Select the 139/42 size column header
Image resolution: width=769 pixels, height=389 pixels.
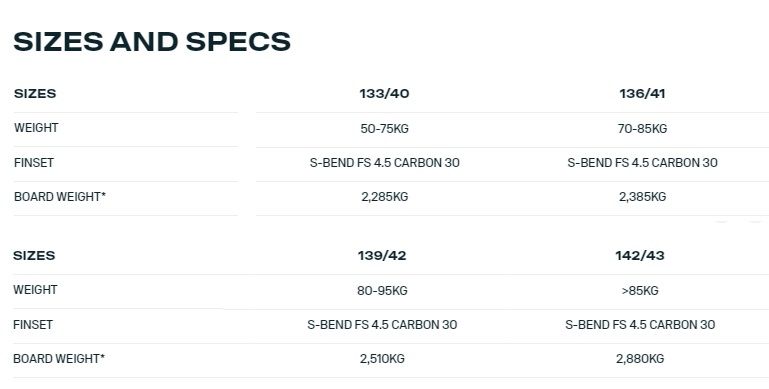(382, 256)
